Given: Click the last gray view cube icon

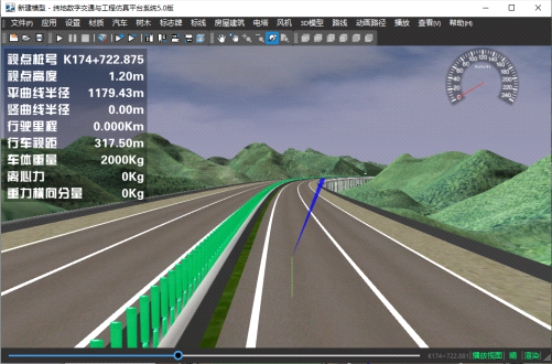Looking at the screenshot, I should (369, 38).
